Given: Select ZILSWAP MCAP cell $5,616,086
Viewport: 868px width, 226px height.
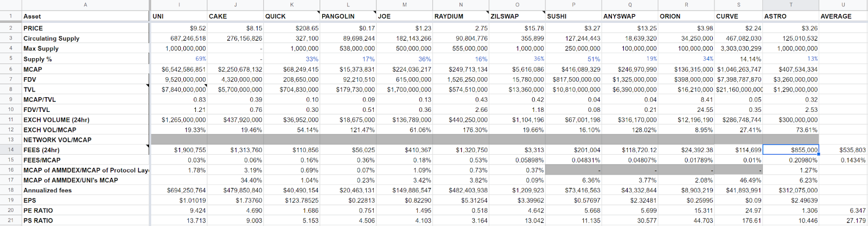Looking at the screenshot, I should 517,69.
